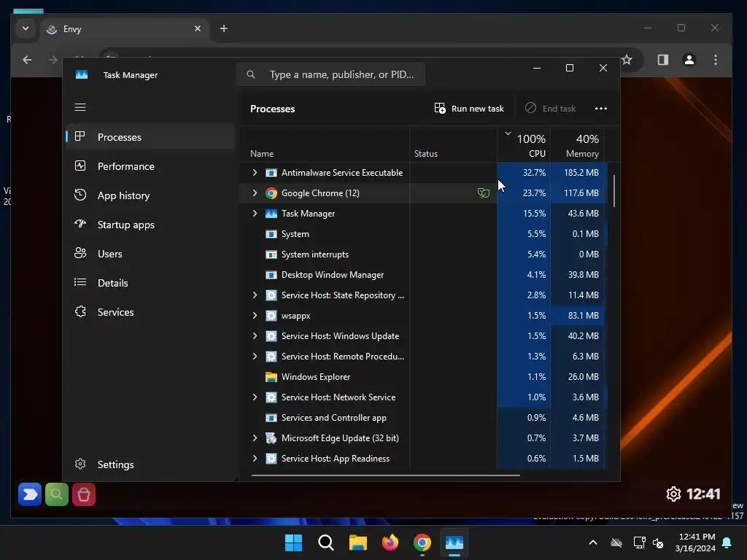Open File Explorer from taskbar
The height and width of the screenshot is (560, 747).
tap(357, 542)
